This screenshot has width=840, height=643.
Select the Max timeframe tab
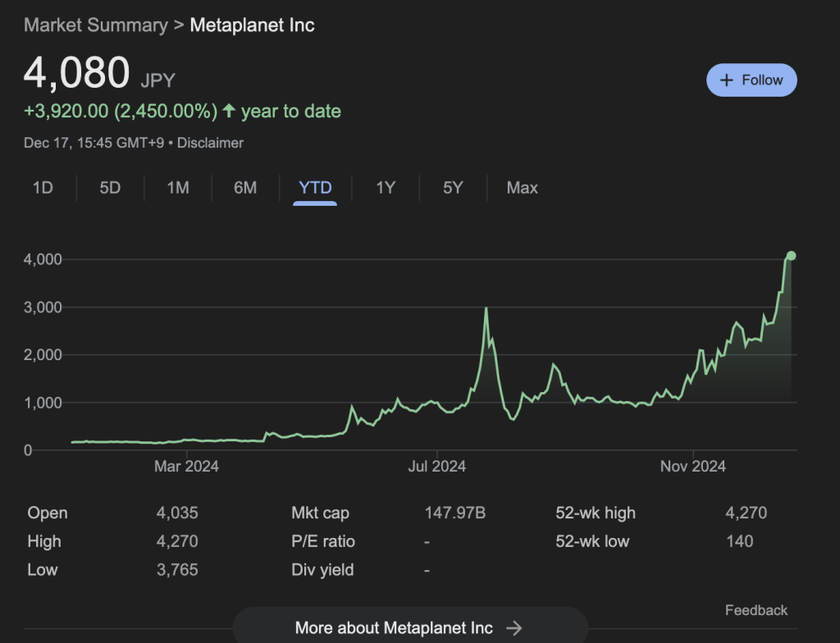521,188
